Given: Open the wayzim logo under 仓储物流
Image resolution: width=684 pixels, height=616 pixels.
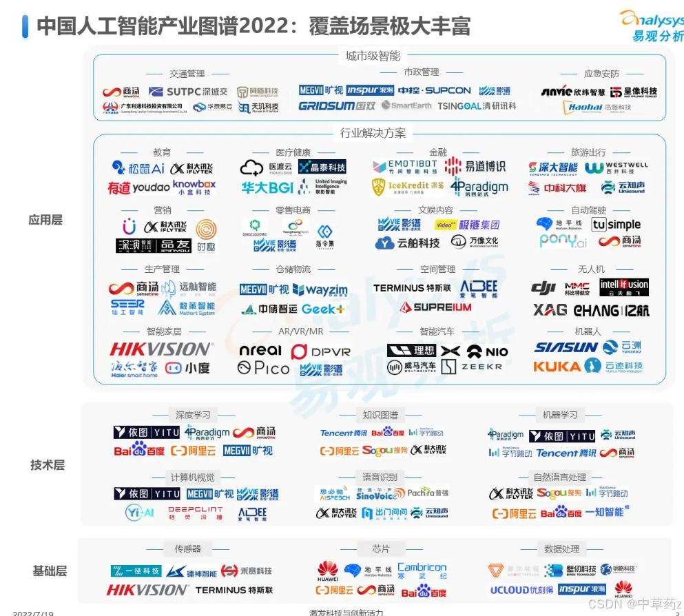Looking at the screenshot, I should point(320,289).
